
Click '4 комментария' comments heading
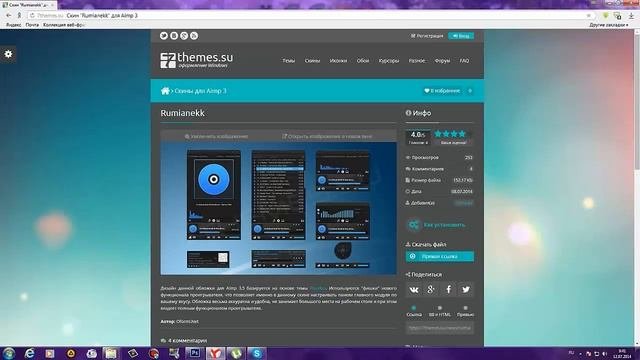(x=187, y=340)
